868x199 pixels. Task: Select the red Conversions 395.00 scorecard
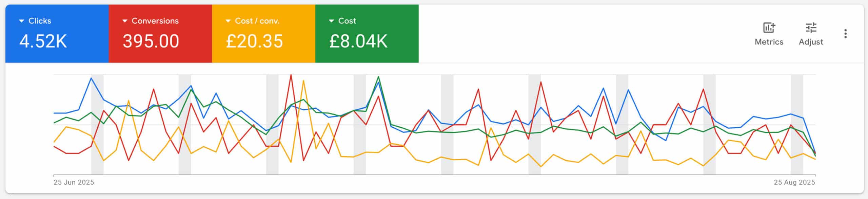[160, 34]
